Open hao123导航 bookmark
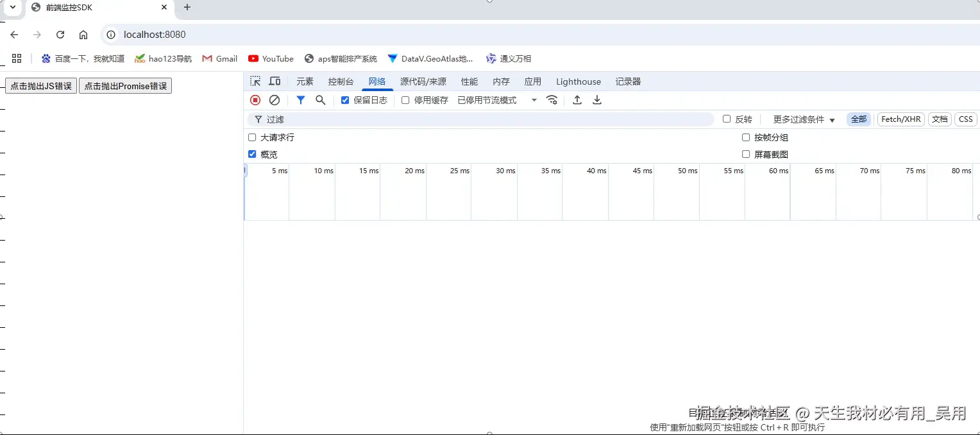This screenshot has height=435, width=980. pyautogui.click(x=164, y=58)
